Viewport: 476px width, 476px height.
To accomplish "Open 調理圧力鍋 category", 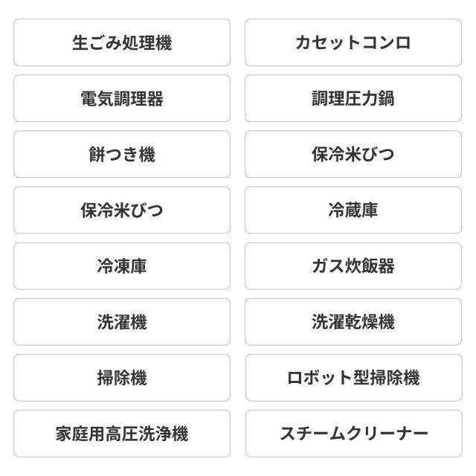I will [353, 98].
